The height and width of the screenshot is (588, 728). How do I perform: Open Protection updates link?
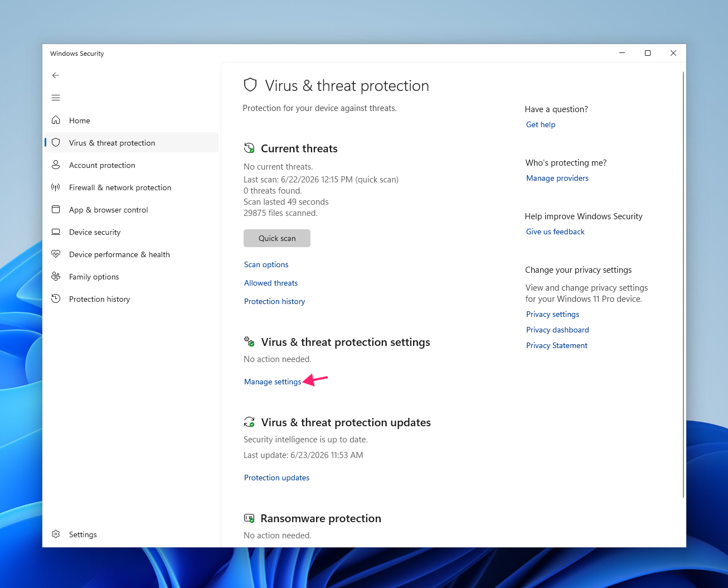point(276,478)
